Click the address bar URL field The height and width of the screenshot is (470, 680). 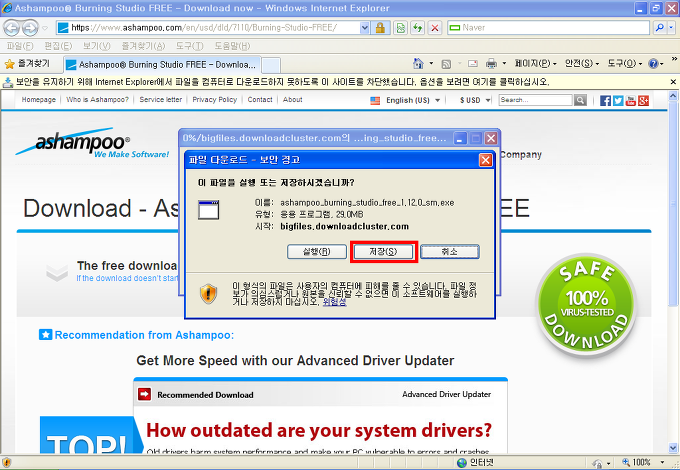(x=208, y=28)
